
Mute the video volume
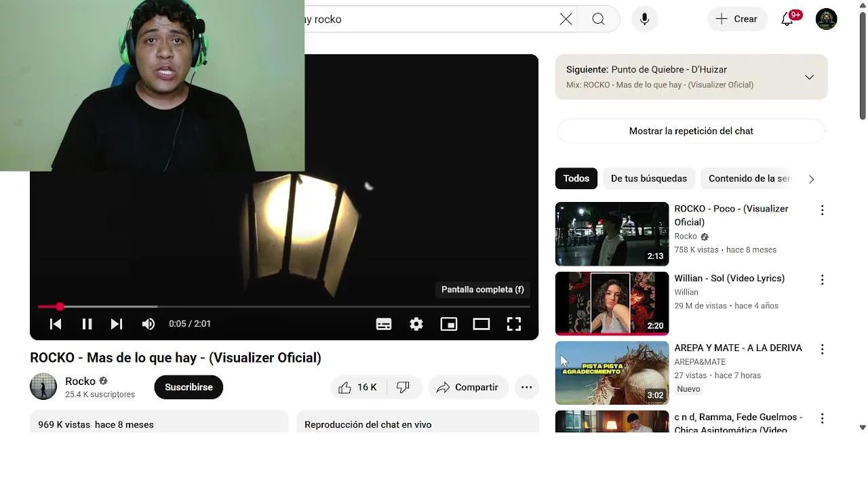click(148, 324)
